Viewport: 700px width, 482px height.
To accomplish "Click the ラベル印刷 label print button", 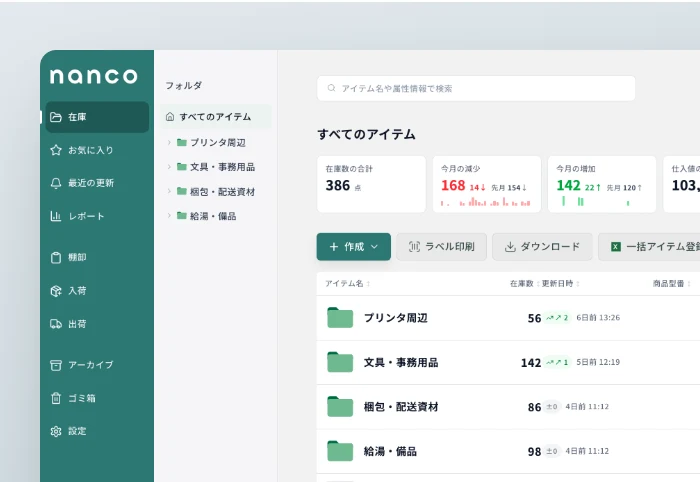I will tap(442, 247).
